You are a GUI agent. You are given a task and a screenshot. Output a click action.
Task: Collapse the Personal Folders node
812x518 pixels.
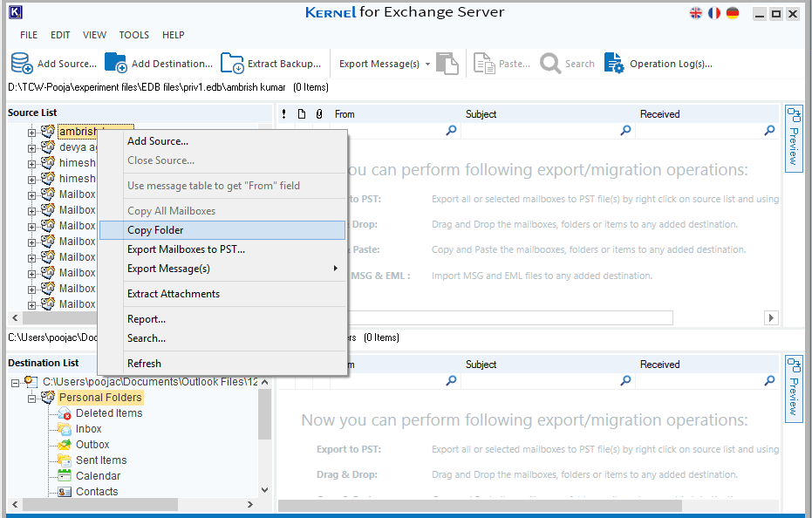click(x=32, y=399)
